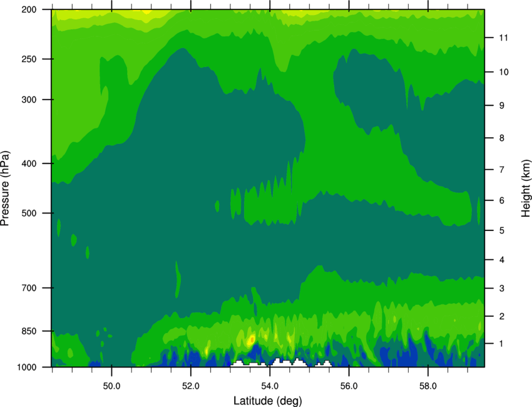The height and width of the screenshot is (407, 532).
Task: Pick the 2 km height label
Action: coord(502,316)
